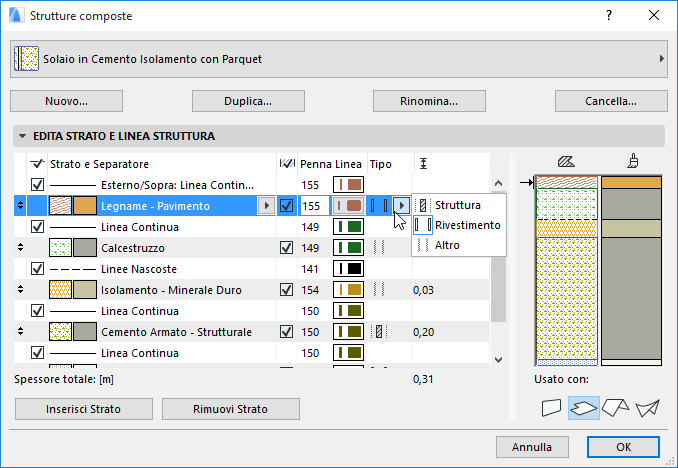Viewport: 678px width, 468px height.
Task: Choose Altro in Tipo popup
Action: tap(459, 245)
